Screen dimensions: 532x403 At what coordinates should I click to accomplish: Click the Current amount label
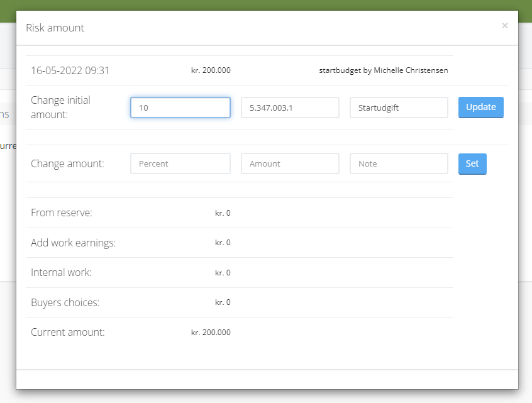click(68, 332)
